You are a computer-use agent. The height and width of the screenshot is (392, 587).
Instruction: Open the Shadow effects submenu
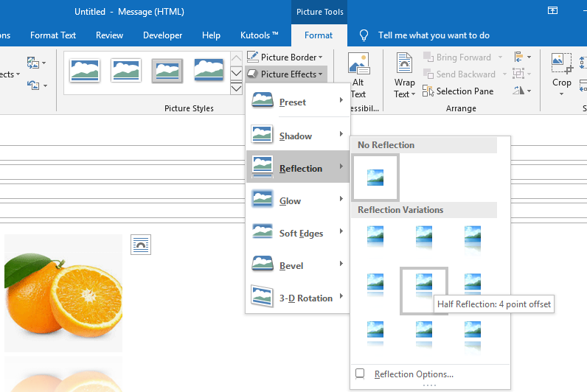(298, 136)
